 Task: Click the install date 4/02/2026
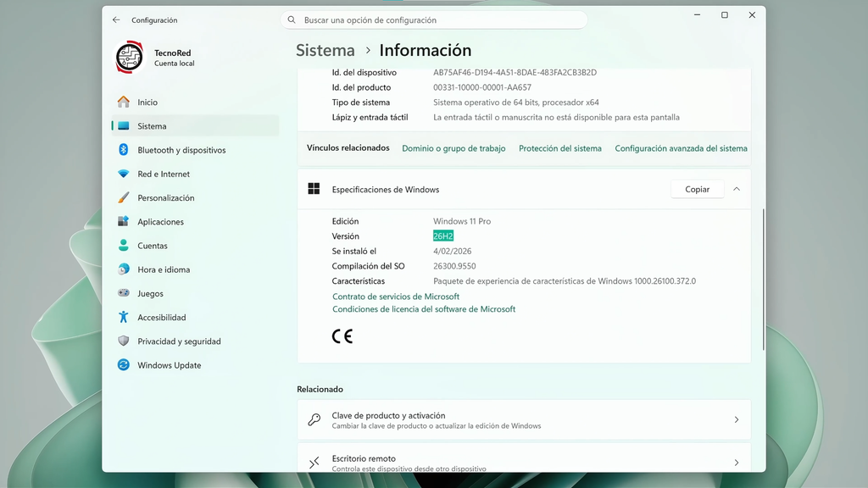tap(453, 251)
